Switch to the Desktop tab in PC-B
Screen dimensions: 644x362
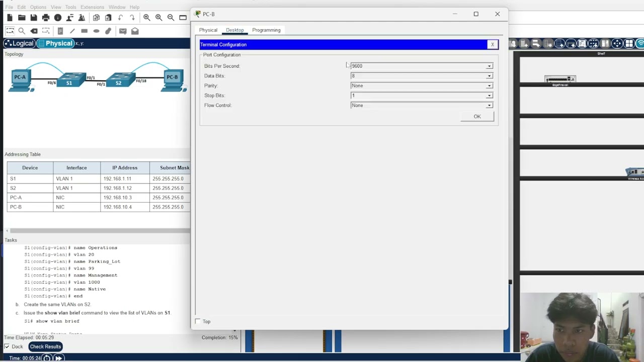tap(235, 30)
